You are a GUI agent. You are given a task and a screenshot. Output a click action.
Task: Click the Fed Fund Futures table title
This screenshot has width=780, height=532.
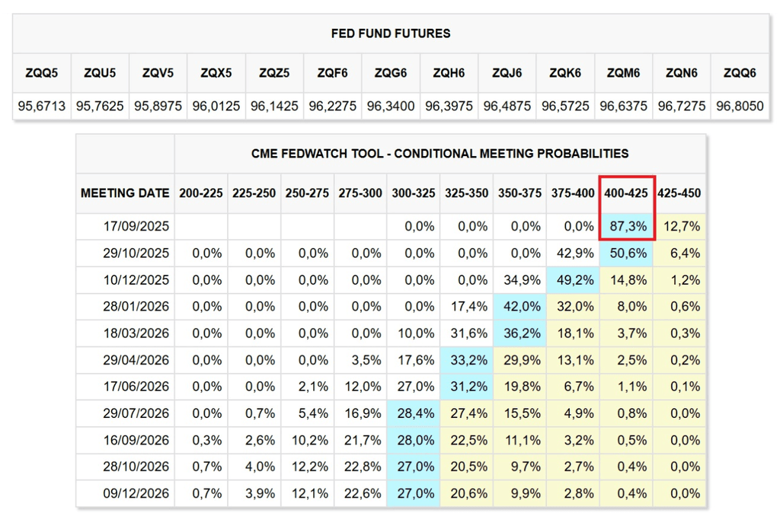[391, 33]
